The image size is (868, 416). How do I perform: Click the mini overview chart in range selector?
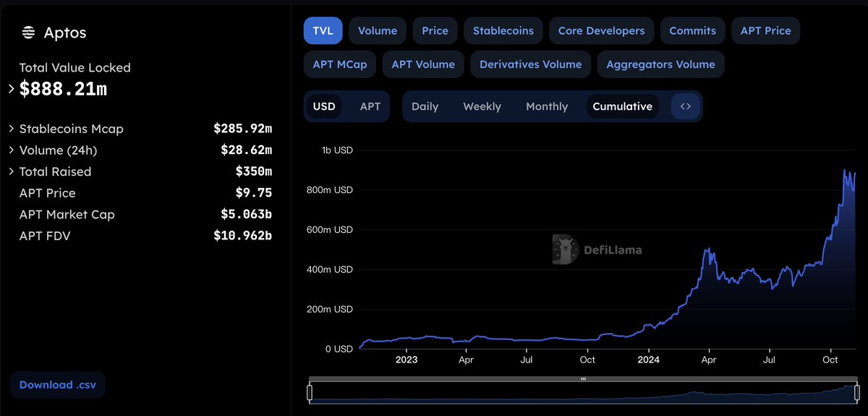pos(584,393)
